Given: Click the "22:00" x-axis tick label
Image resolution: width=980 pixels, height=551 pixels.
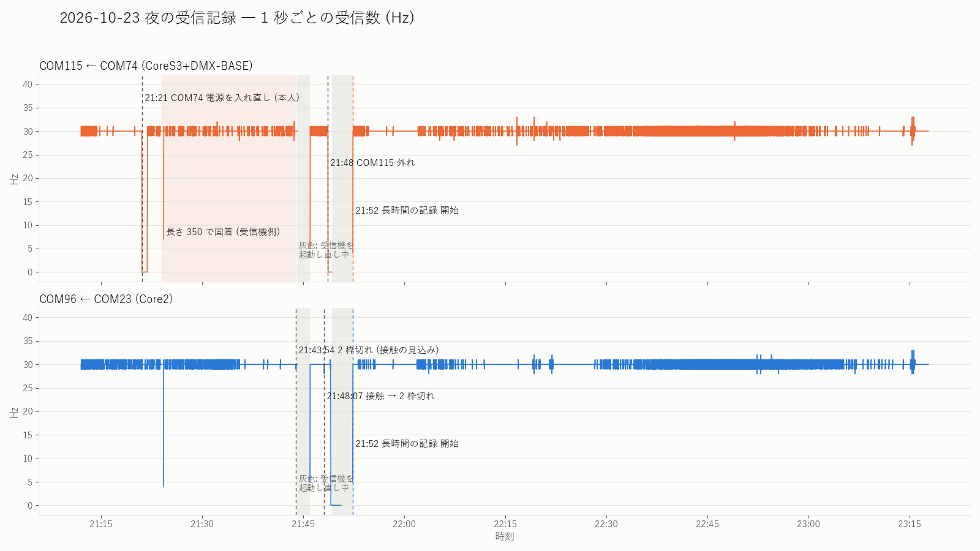Looking at the screenshot, I should (x=404, y=524).
